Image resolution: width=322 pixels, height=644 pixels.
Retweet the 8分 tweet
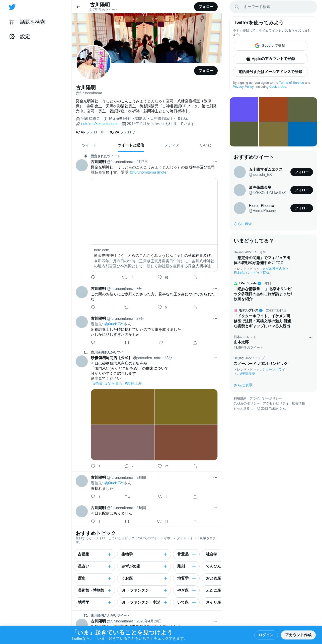[126, 307]
